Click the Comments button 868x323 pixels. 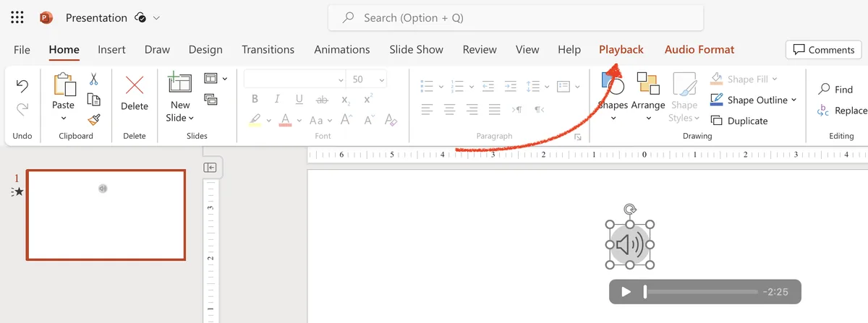click(823, 49)
